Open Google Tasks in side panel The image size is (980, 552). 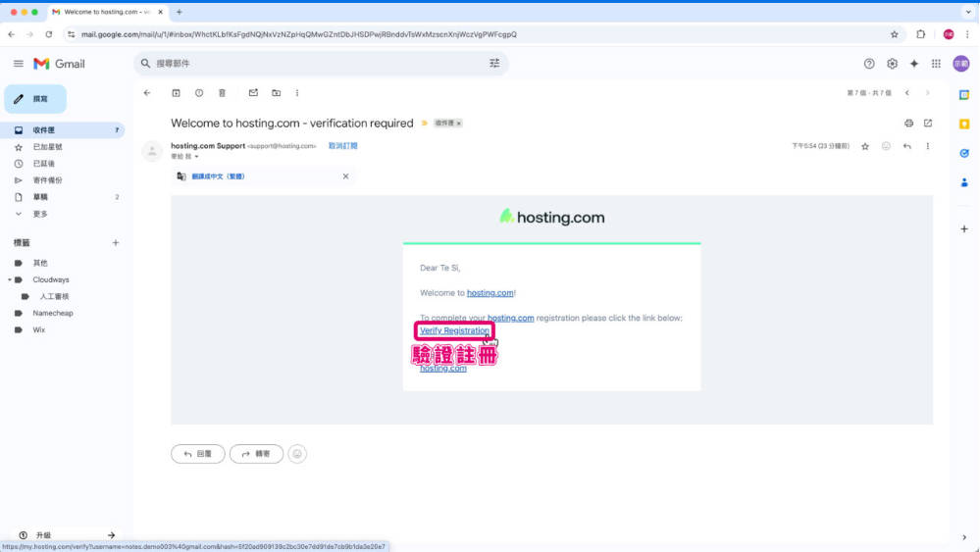(963, 153)
